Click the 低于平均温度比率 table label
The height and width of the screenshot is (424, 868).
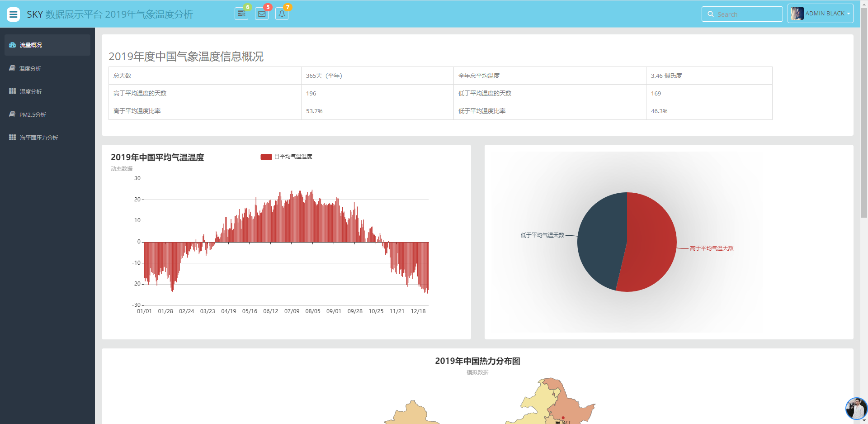(x=482, y=111)
